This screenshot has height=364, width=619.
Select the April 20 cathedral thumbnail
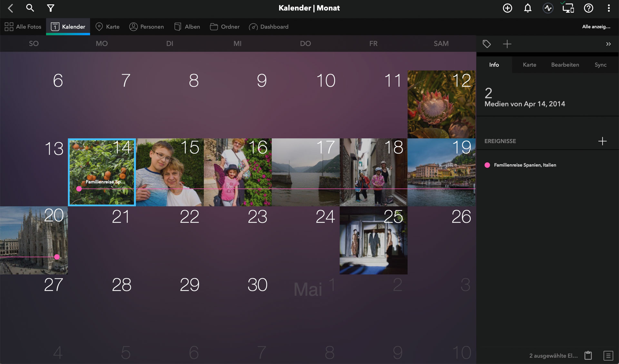pos(34,241)
